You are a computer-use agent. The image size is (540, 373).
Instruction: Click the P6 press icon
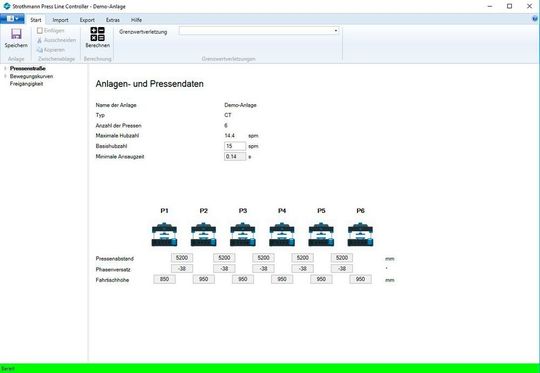tap(360, 235)
